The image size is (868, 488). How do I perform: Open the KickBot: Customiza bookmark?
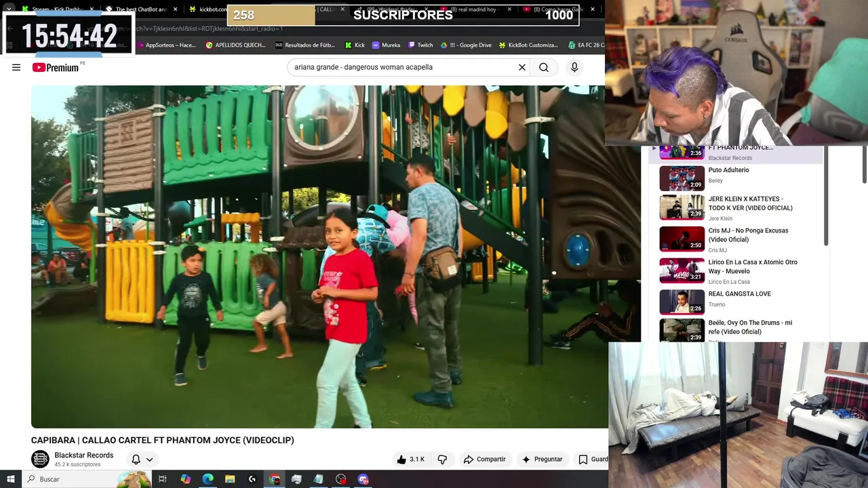(528, 45)
